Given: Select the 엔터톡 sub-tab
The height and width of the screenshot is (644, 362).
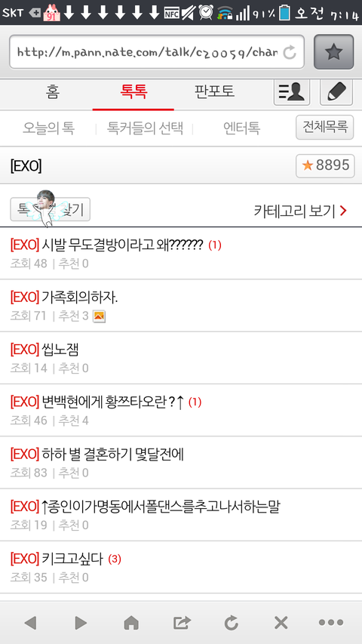Looking at the screenshot, I should tap(241, 128).
